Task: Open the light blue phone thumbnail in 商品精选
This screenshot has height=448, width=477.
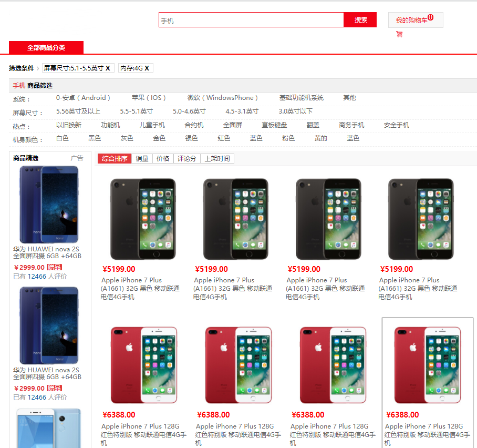Action: [49, 428]
